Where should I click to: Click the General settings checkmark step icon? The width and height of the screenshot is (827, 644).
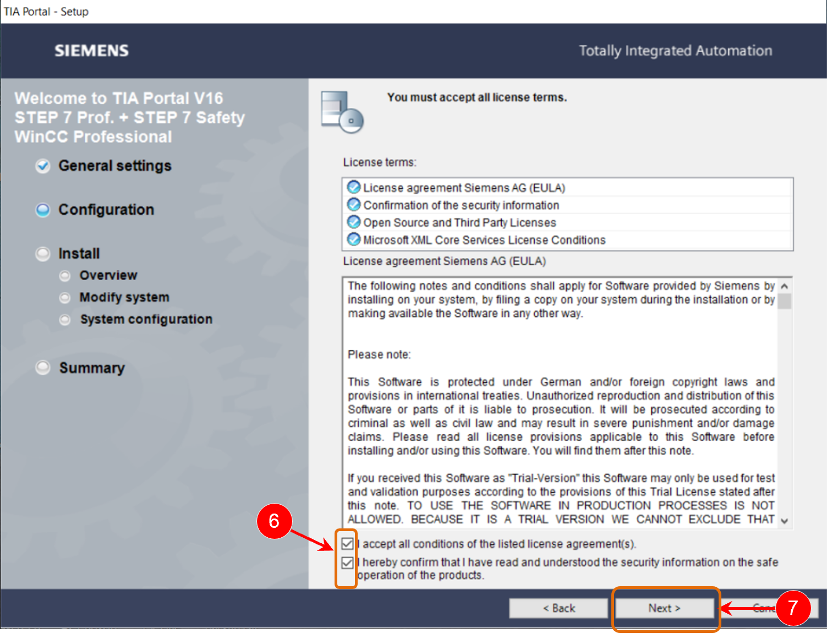click(43, 166)
